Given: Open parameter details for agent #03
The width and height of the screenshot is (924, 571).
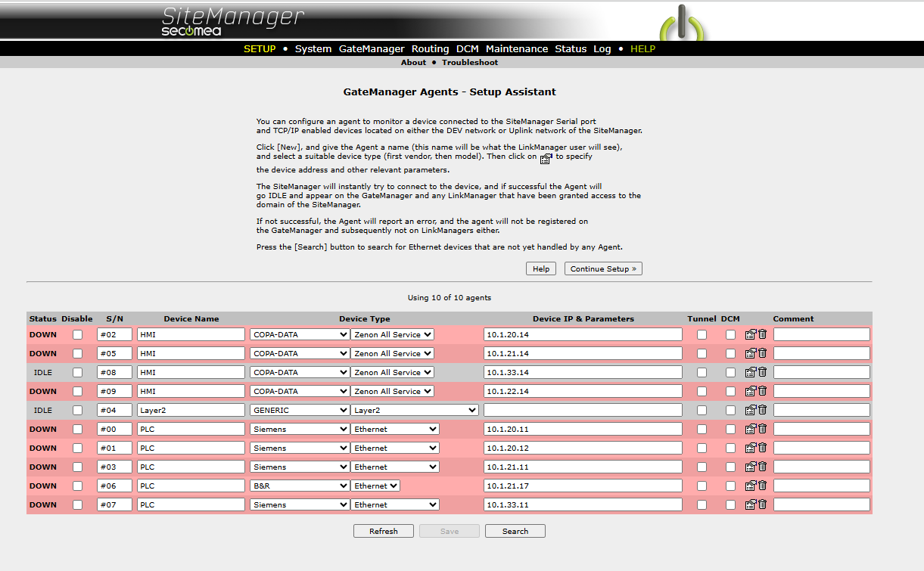Looking at the screenshot, I should pyautogui.click(x=751, y=467).
